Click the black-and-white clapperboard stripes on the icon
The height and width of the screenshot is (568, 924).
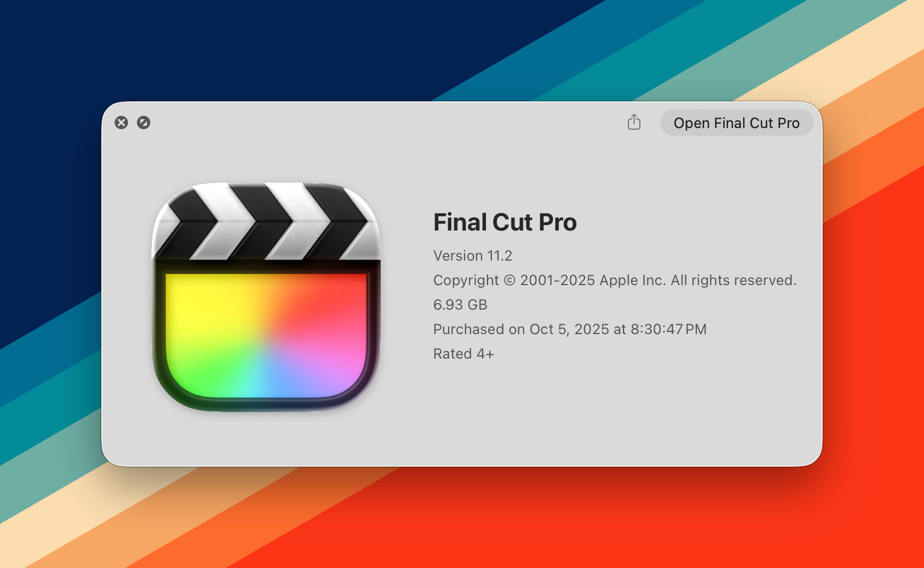click(266, 222)
